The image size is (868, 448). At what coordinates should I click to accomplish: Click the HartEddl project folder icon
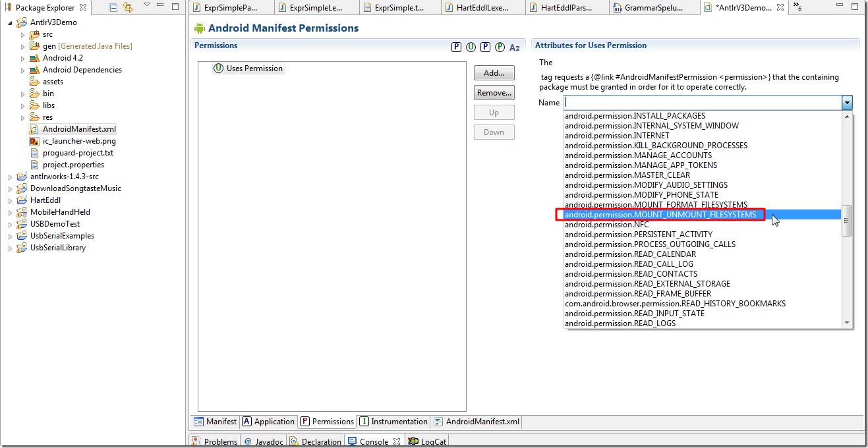point(22,200)
